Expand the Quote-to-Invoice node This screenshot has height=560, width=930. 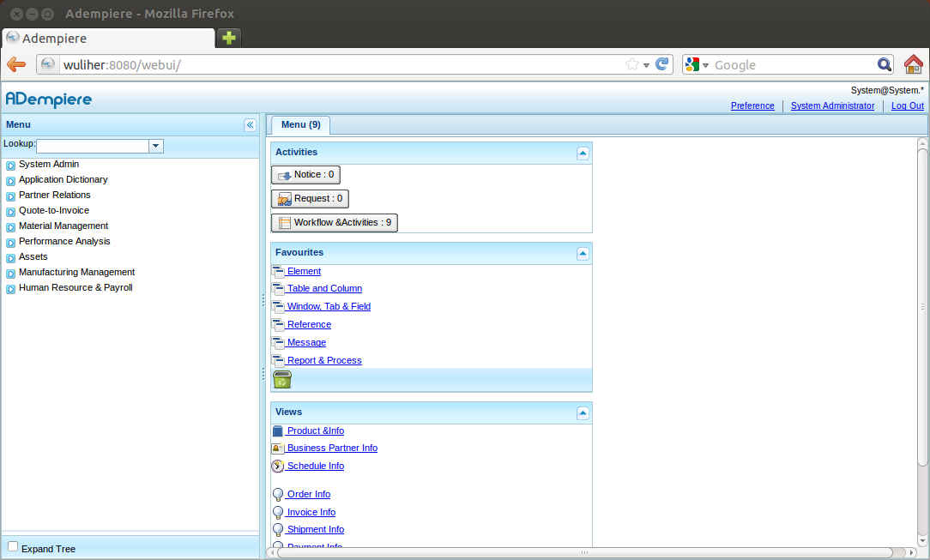[10, 212]
